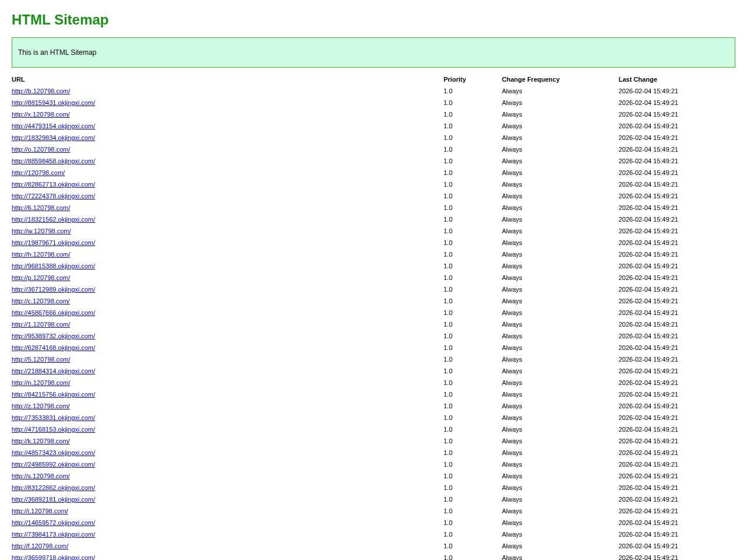Open the http://1.120798.com/ link
The height and width of the screenshot is (560, 747).
[x=41, y=324]
